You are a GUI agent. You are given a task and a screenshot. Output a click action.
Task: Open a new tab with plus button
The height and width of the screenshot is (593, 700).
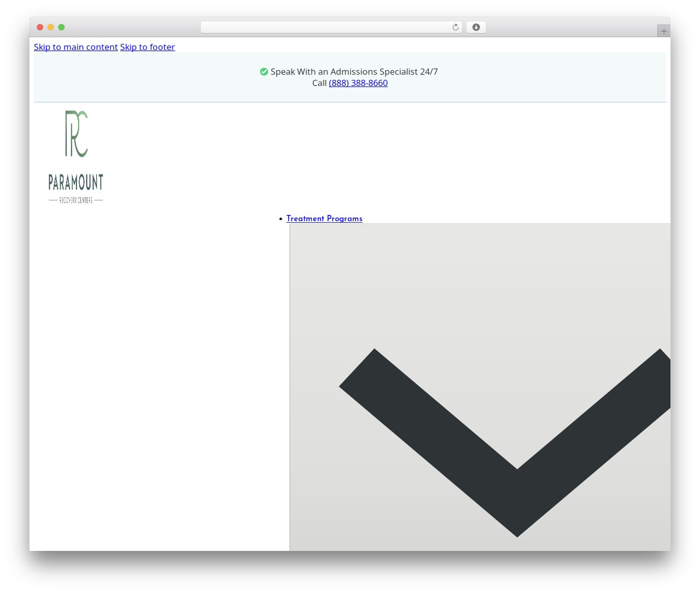pos(663,31)
